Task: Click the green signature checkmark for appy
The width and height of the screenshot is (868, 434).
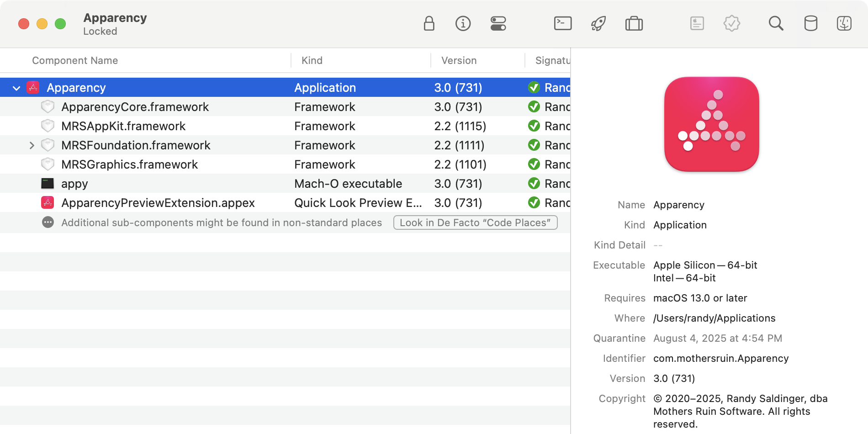Action: (534, 183)
